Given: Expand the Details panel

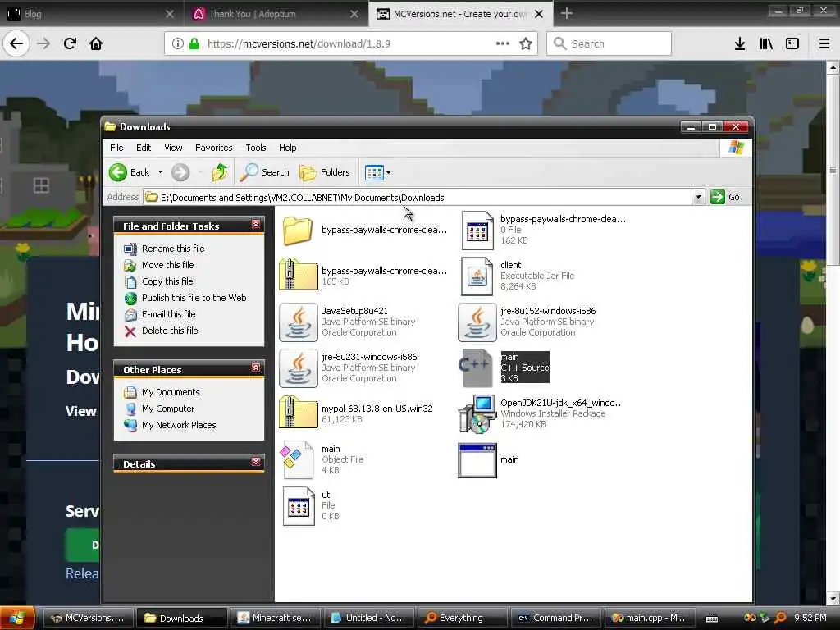Looking at the screenshot, I should (x=256, y=462).
